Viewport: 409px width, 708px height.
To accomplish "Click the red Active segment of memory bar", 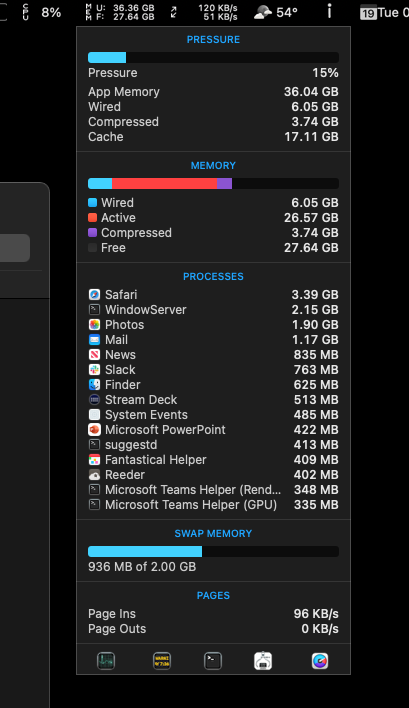I will 164,183.
